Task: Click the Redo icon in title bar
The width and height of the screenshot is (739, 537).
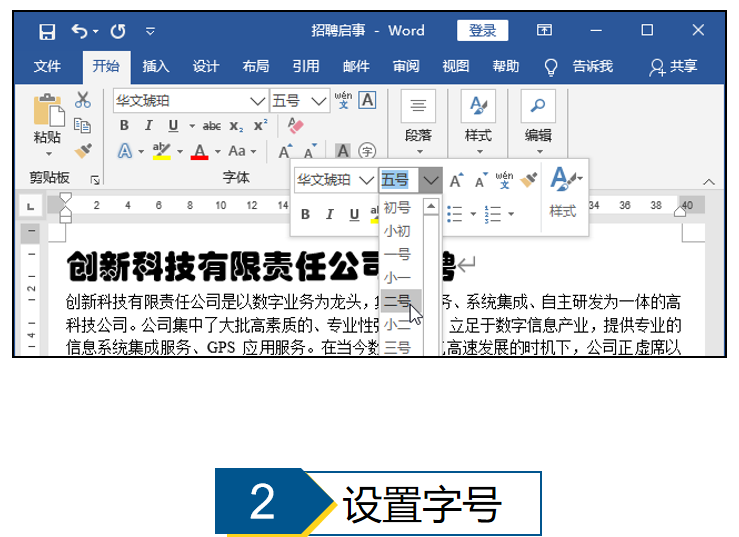Action: pos(118,32)
